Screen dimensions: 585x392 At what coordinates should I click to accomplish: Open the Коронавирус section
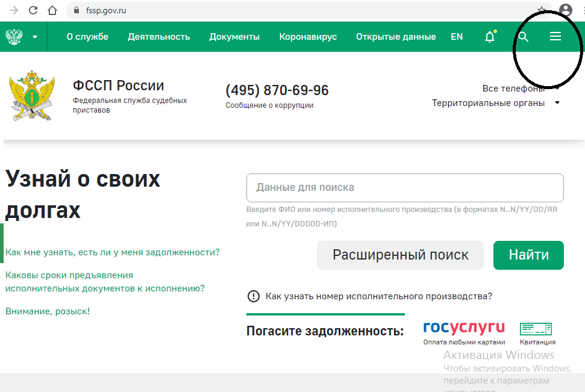(x=308, y=37)
